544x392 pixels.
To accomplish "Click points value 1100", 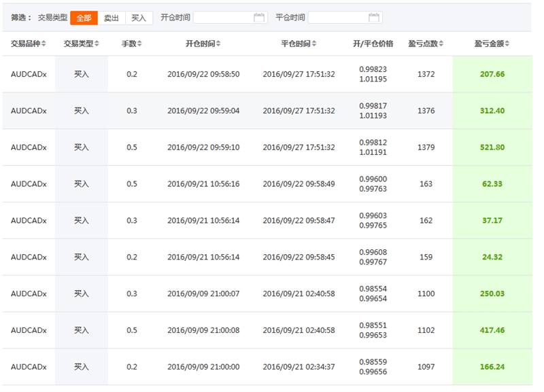I will pyautogui.click(x=426, y=293).
